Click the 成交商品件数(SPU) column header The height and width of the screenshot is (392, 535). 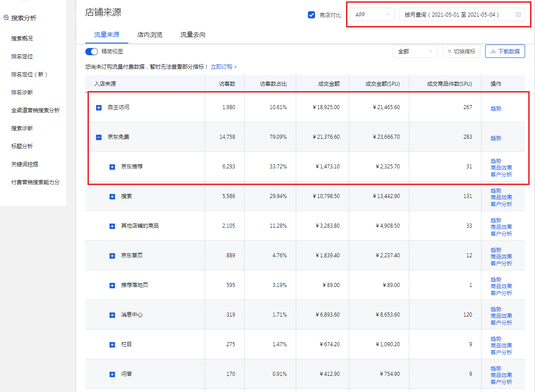tap(449, 84)
